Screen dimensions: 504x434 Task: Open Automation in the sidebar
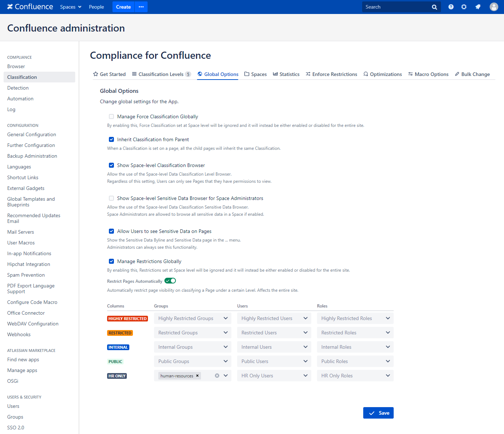point(20,99)
